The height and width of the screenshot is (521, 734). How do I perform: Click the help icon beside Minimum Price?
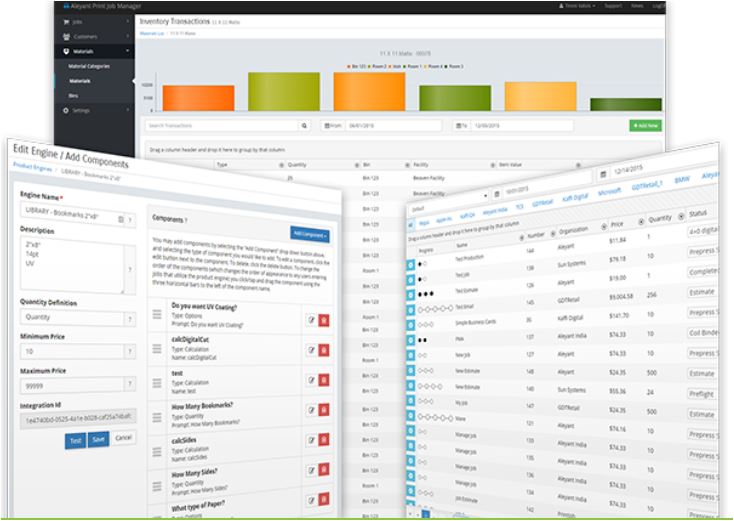coord(130,352)
